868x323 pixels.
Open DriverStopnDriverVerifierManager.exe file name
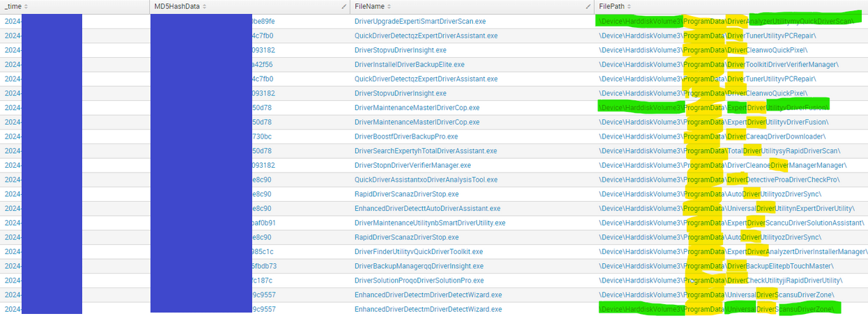[412, 166]
